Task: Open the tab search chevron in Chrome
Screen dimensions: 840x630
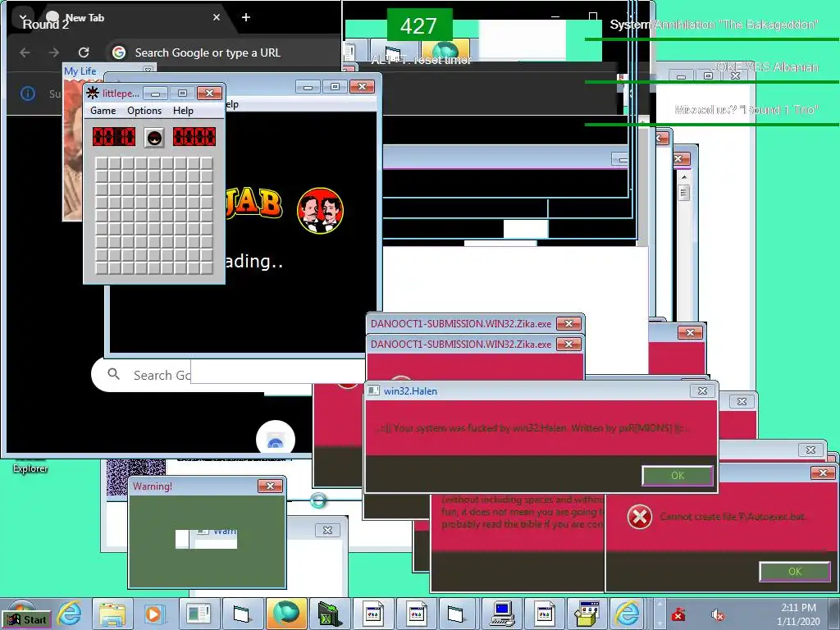Action: (x=24, y=17)
